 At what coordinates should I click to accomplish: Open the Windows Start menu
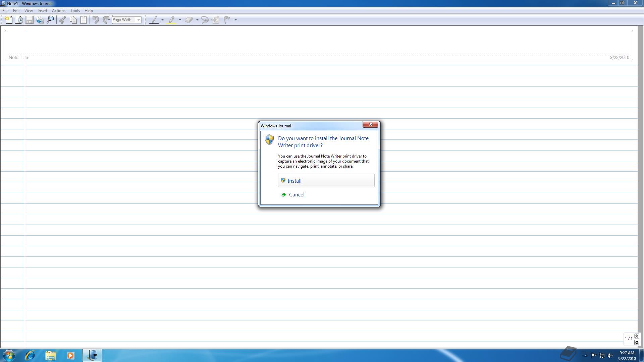pyautogui.click(x=9, y=355)
